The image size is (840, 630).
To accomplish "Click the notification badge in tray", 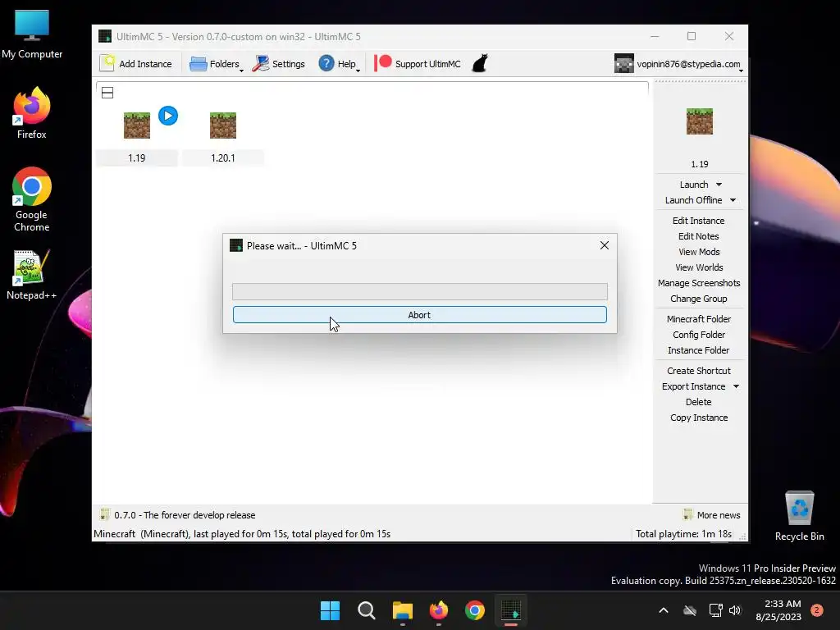I will [816, 610].
